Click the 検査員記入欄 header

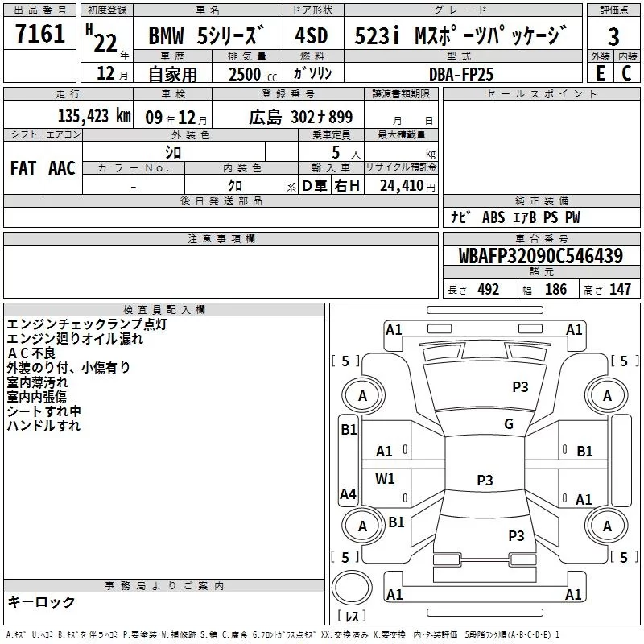click(164, 310)
